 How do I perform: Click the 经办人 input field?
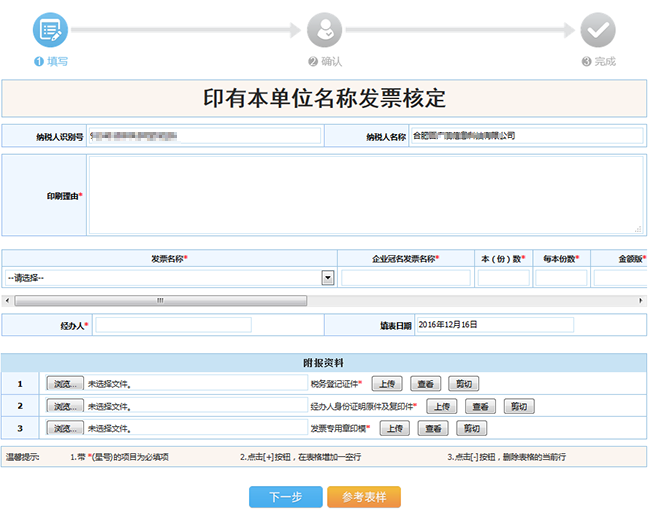pos(172,325)
